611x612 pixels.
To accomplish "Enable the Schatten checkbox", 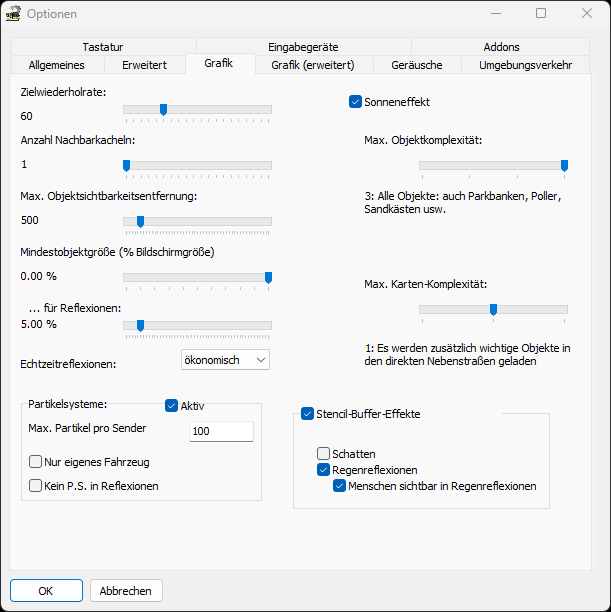I will 324,453.
